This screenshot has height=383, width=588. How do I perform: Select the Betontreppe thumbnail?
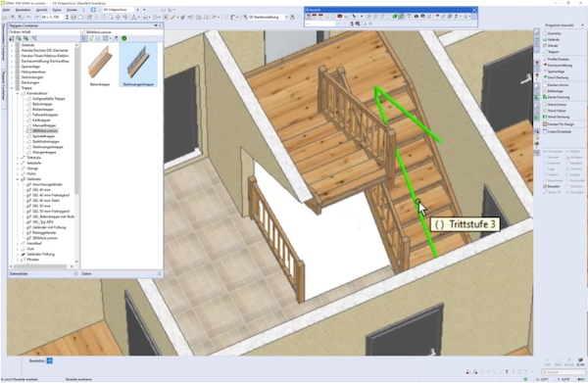(x=100, y=65)
